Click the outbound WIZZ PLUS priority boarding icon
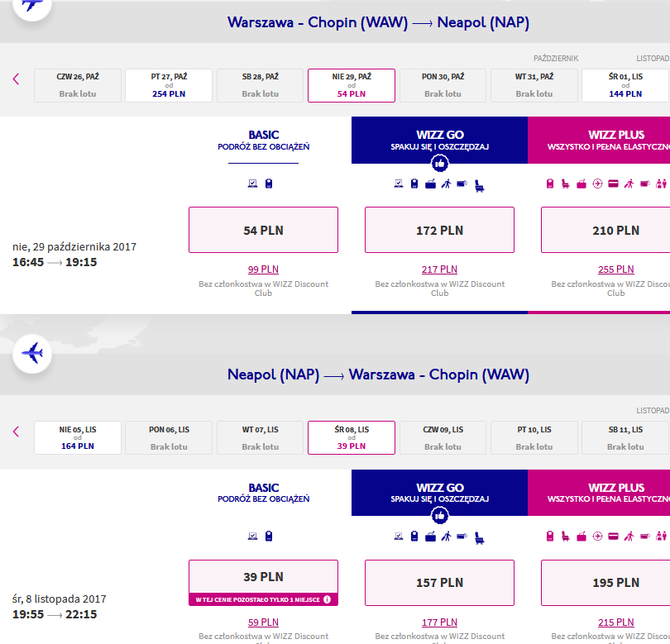Screen dimensions: 670x644 pos(629,184)
